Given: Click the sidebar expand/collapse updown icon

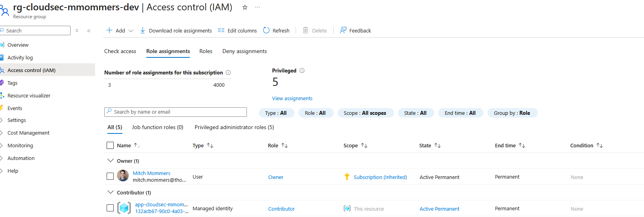Looking at the screenshot, I should pos(77,30).
